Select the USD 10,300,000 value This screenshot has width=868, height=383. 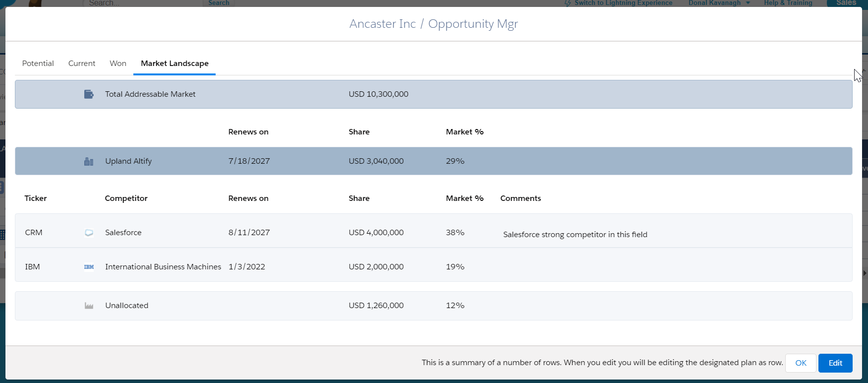(378, 94)
